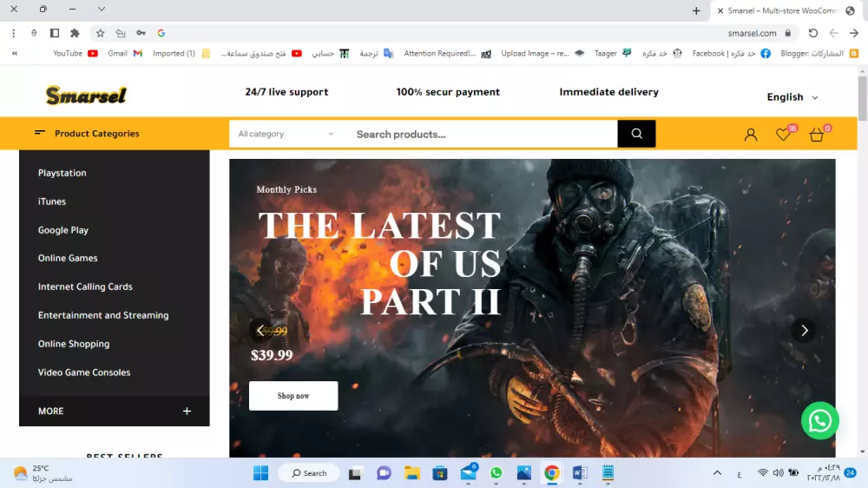Open File Explorer from taskbar

(x=411, y=473)
